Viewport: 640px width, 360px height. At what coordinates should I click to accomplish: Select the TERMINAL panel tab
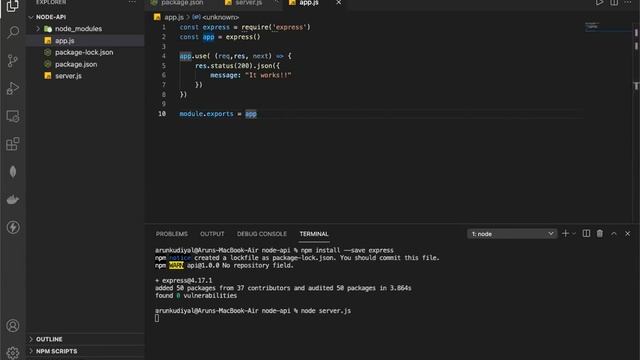point(314,234)
